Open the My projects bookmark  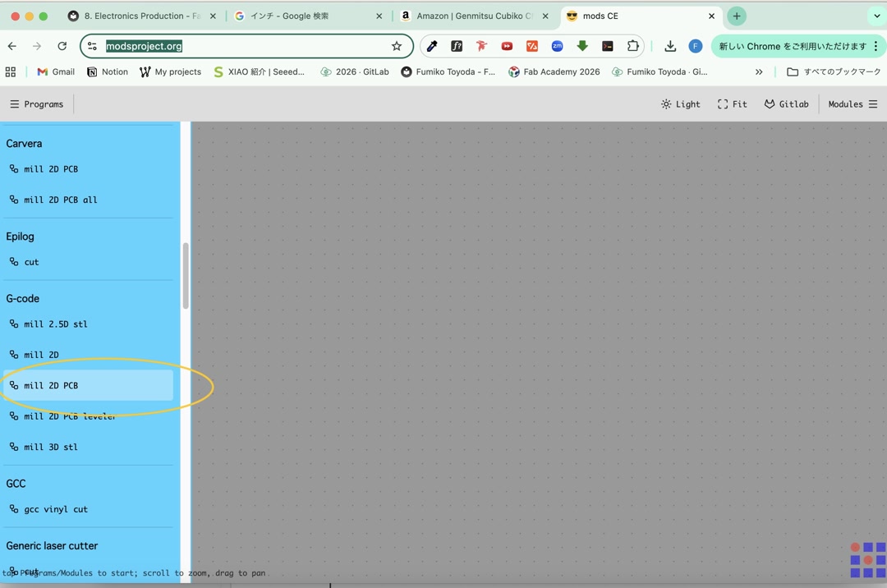click(170, 71)
